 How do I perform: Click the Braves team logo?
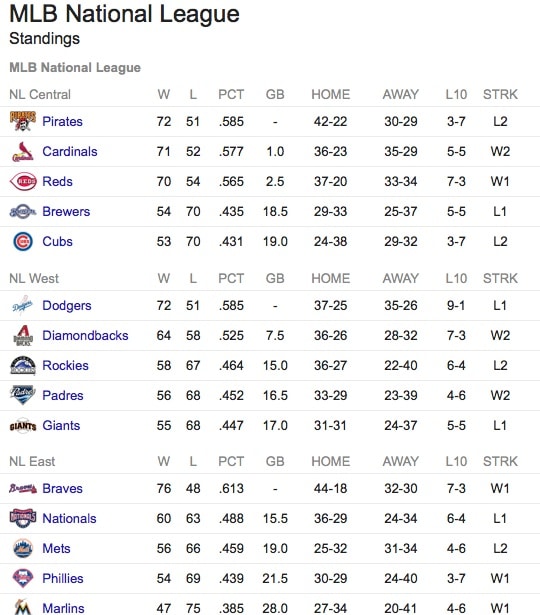(23, 488)
